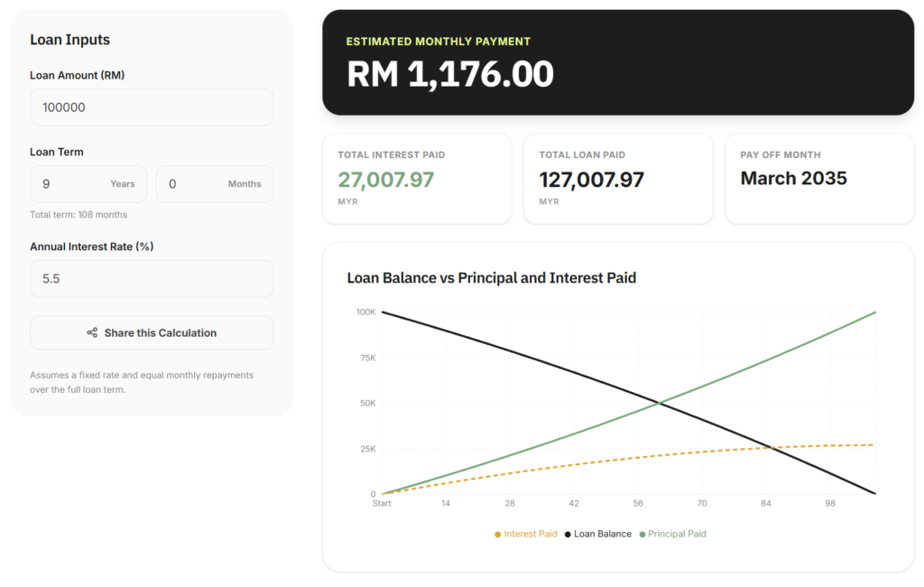Image resolution: width=924 pixels, height=587 pixels.
Task: Select the Years field under Loan Term
Action: click(88, 183)
